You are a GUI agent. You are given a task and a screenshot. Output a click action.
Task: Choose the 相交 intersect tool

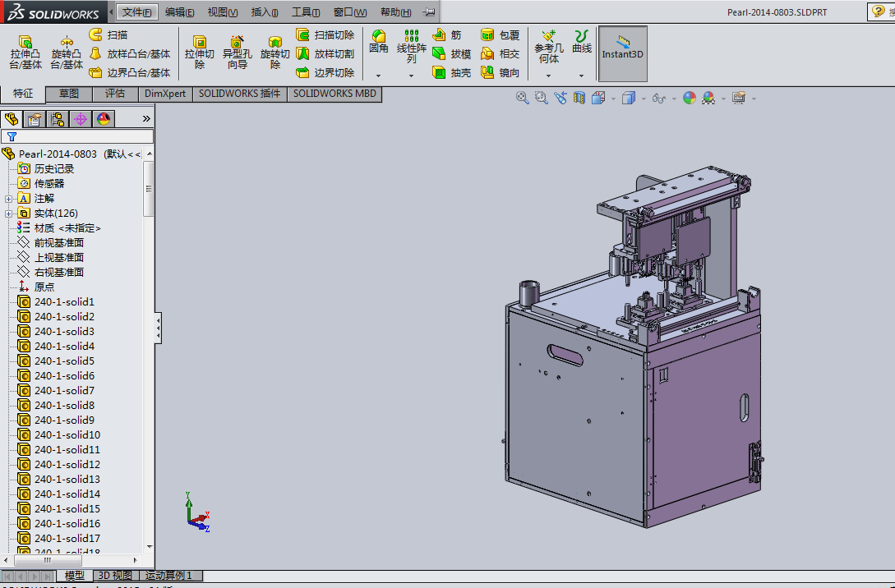[x=500, y=53]
